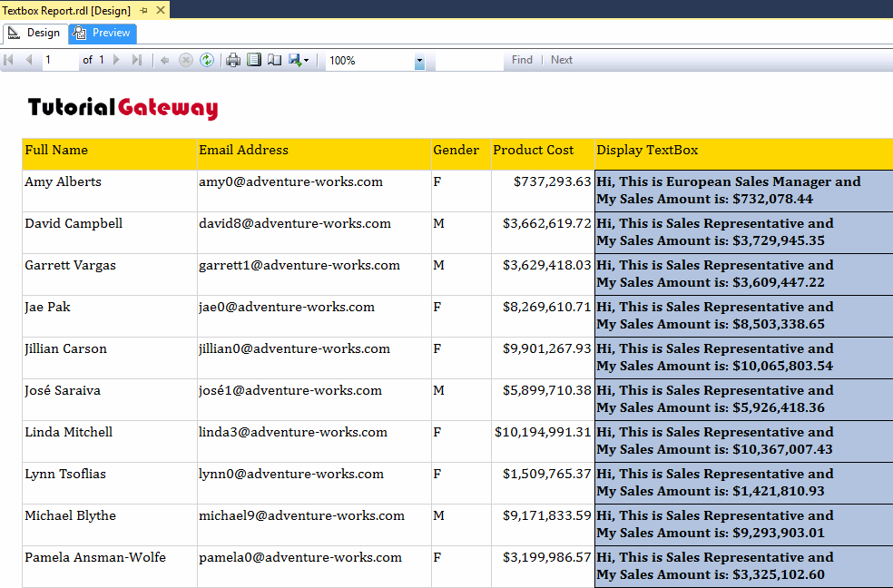Open page setup icon
This screenshot has width=893, height=588.
click(274, 60)
